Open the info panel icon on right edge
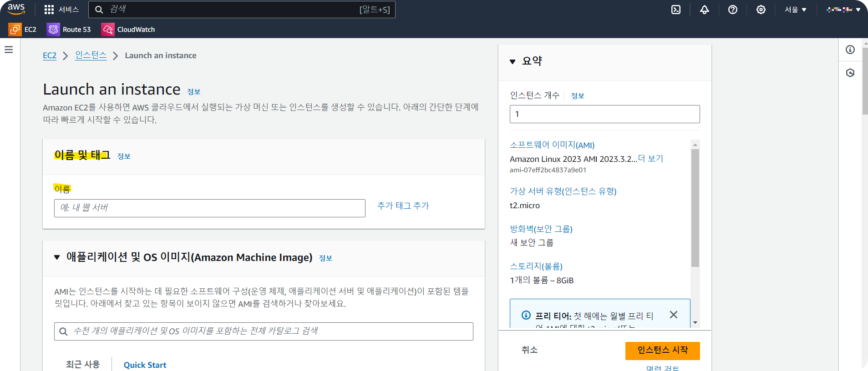Viewport: 868px width, 371px height. (x=850, y=50)
